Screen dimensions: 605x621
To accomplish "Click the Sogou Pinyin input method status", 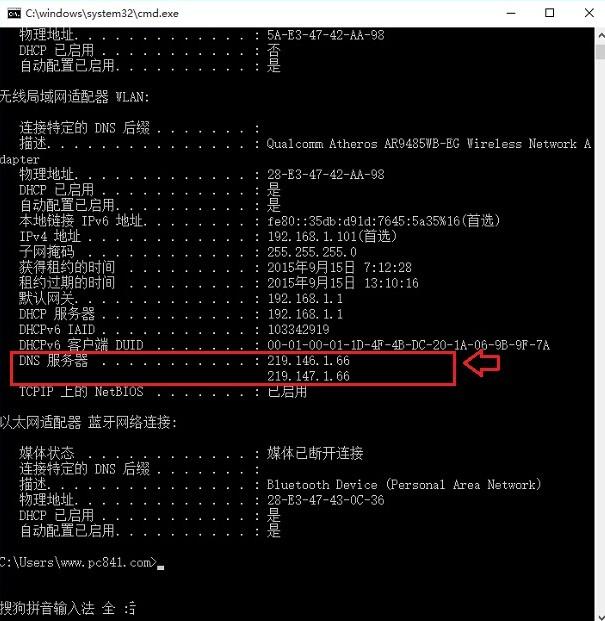I will click(68, 608).
